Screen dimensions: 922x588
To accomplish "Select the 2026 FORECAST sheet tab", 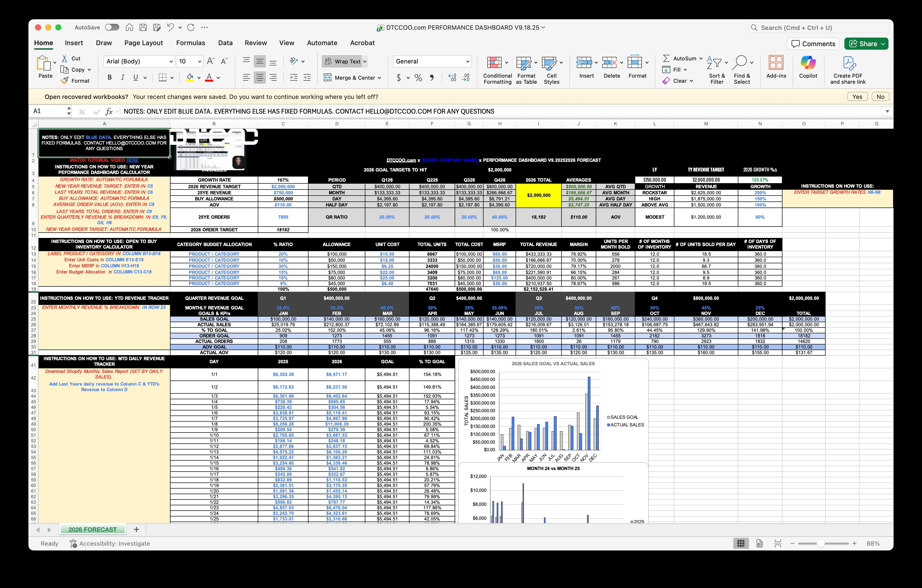I will [93, 529].
